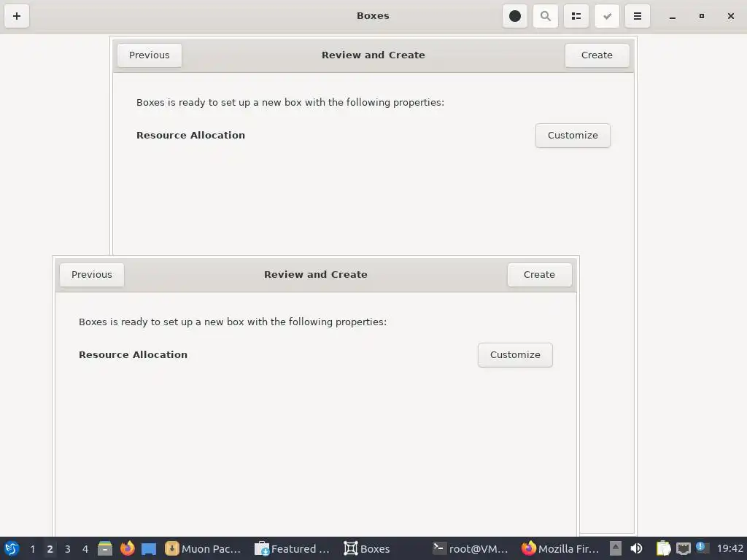
Task: Click the Boxes window title text
Action: click(x=373, y=16)
